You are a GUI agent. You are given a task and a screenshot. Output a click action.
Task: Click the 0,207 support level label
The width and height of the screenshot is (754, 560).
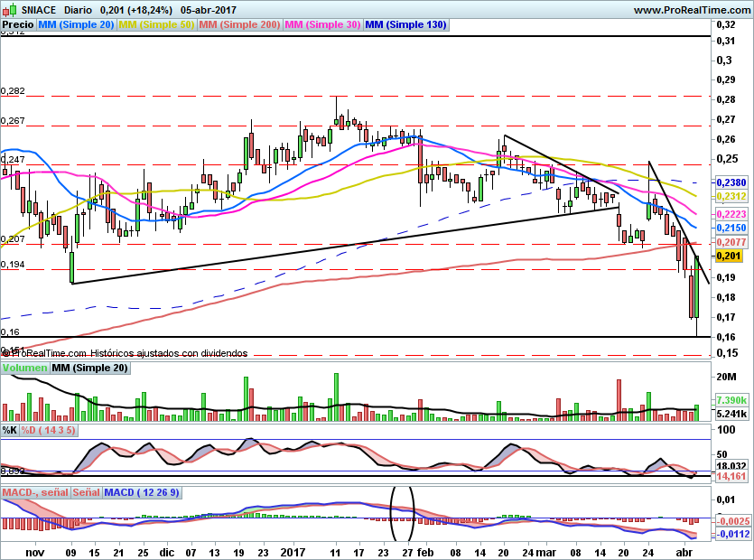tap(13, 239)
